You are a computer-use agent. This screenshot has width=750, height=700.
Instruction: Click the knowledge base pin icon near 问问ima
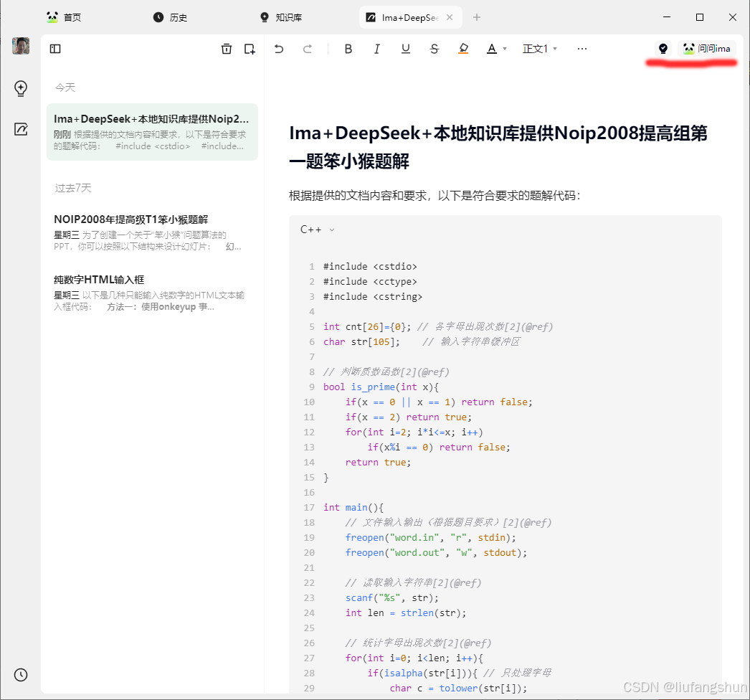pos(663,48)
